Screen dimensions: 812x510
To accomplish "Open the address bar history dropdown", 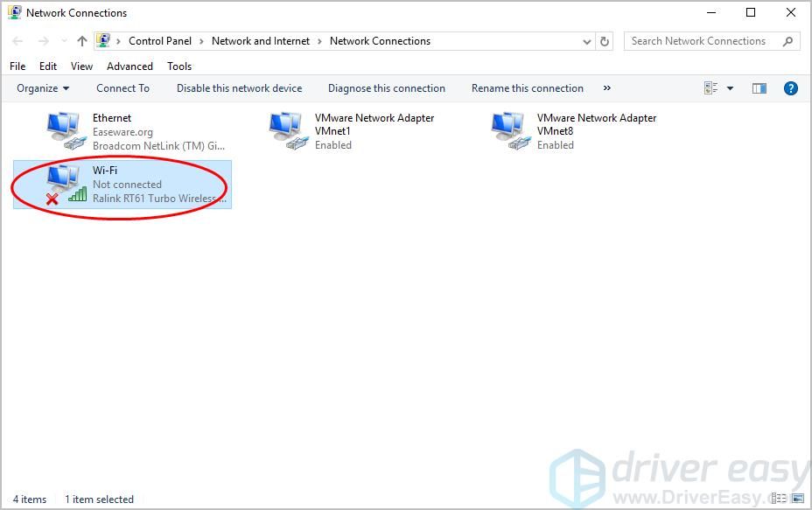I will [586, 41].
